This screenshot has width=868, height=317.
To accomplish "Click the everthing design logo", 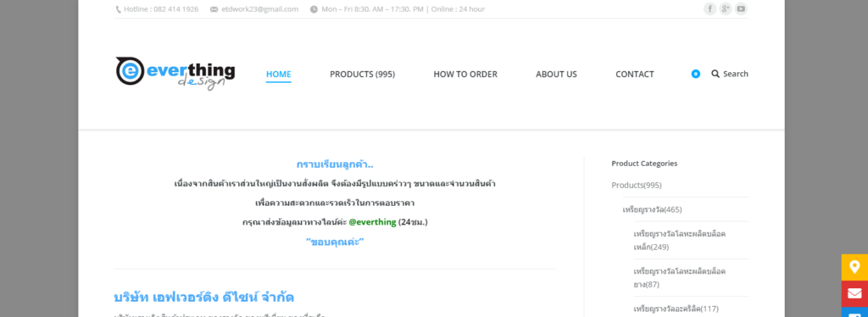I will pyautogui.click(x=175, y=74).
